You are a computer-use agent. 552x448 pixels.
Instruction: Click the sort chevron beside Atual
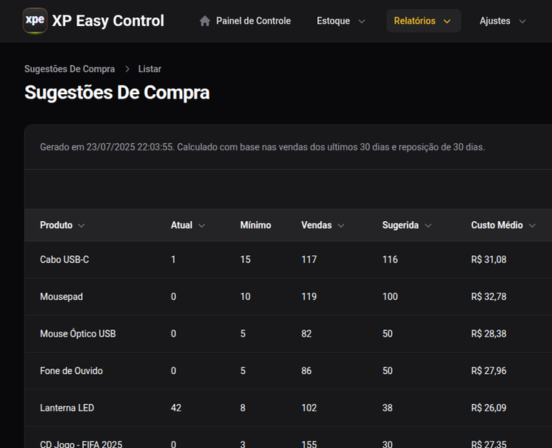pos(202,226)
